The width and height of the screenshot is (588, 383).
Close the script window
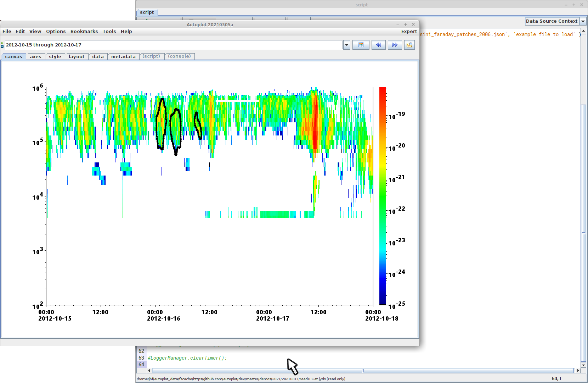(582, 5)
